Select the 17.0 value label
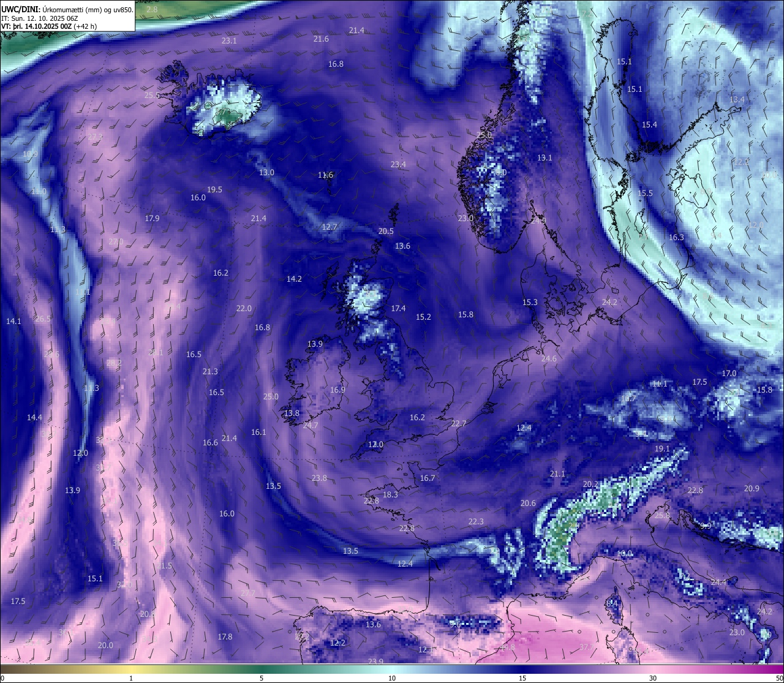 (729, 373)
